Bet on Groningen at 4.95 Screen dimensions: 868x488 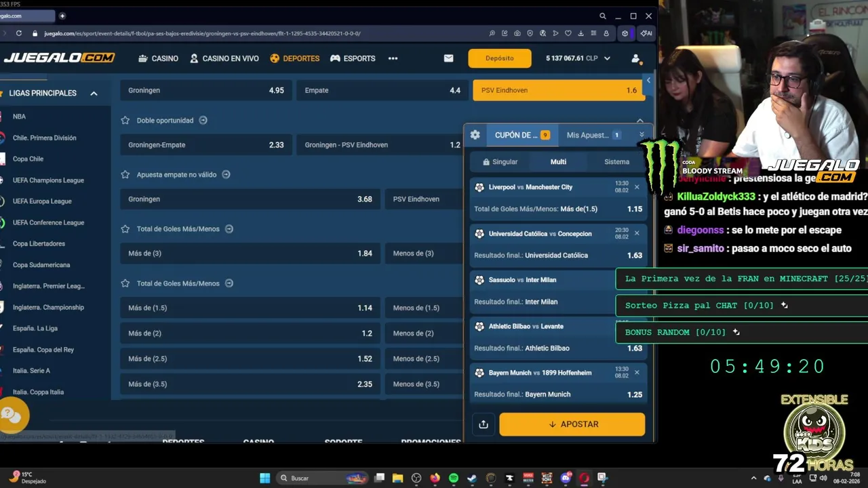[x=206, y=90]
